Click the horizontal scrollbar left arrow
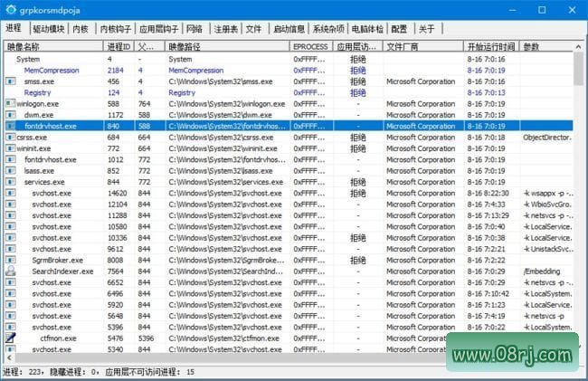Screen dimensions: 588x381 9,357
